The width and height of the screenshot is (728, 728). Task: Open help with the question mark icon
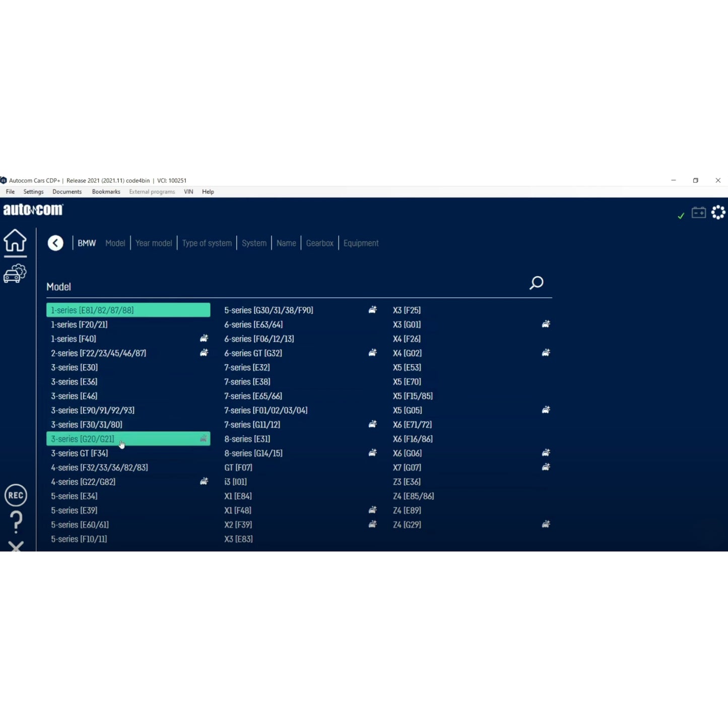[x=16, y=522]
